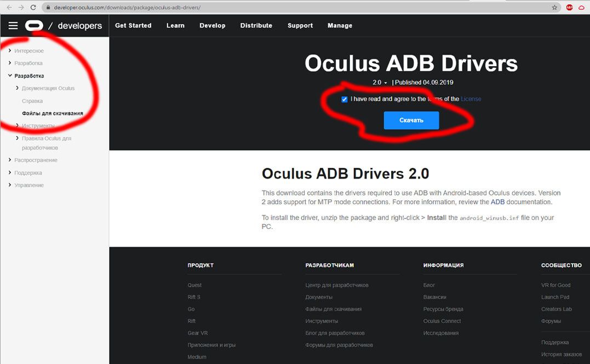Open footer Инструменты link
This screenshot has height=364, width=590.
pyautogui.click(x=322, y=321)
